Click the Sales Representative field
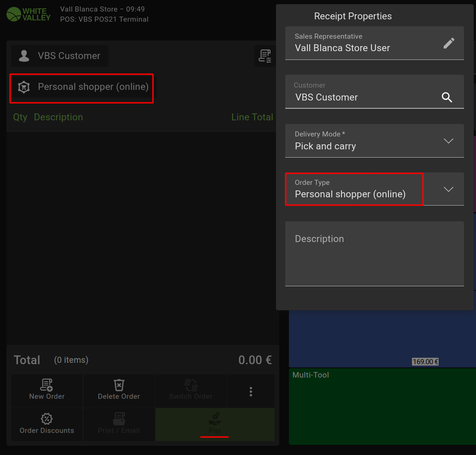 pyautogui.click(x=374, y=43)
